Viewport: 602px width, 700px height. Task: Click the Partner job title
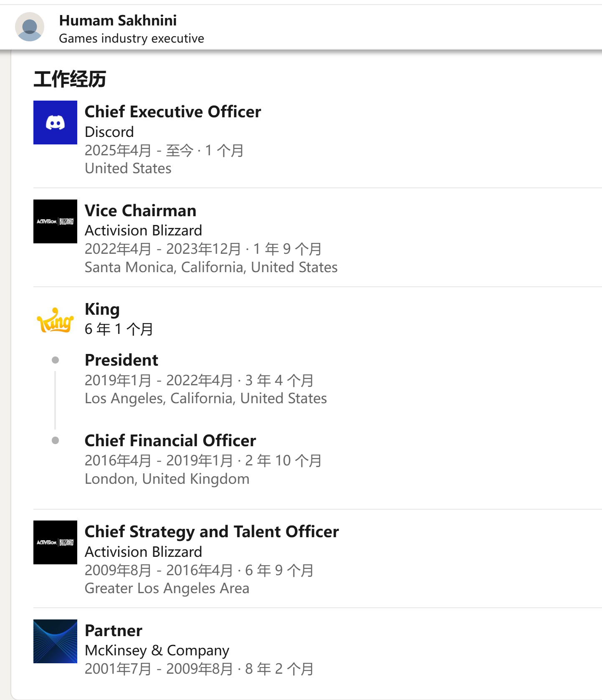114,630
